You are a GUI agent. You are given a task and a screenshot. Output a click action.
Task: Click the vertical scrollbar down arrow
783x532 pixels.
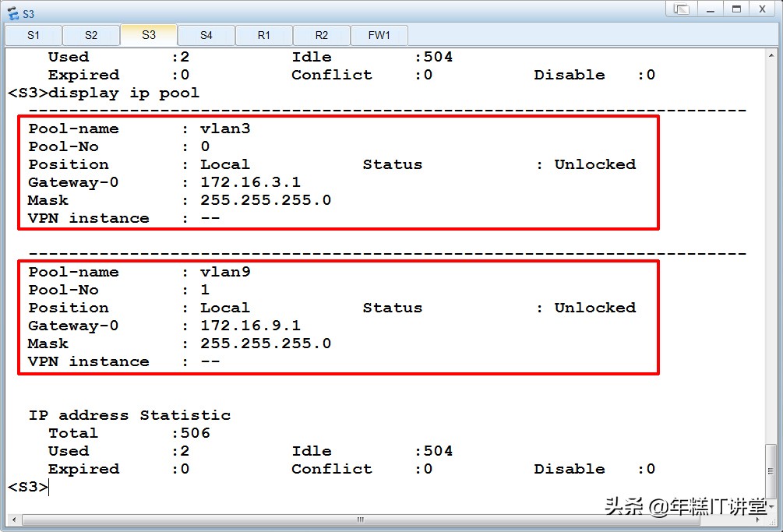coord(771,506)
